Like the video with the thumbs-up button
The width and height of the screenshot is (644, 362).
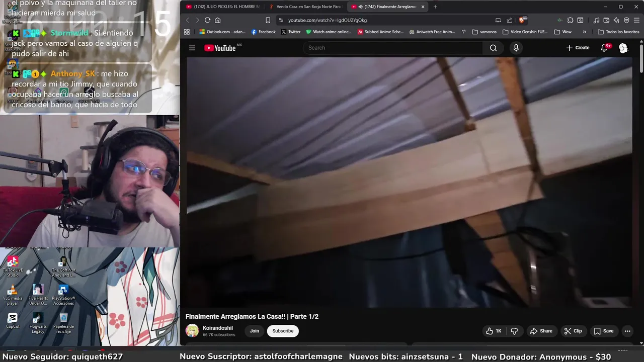click(494, 331)
